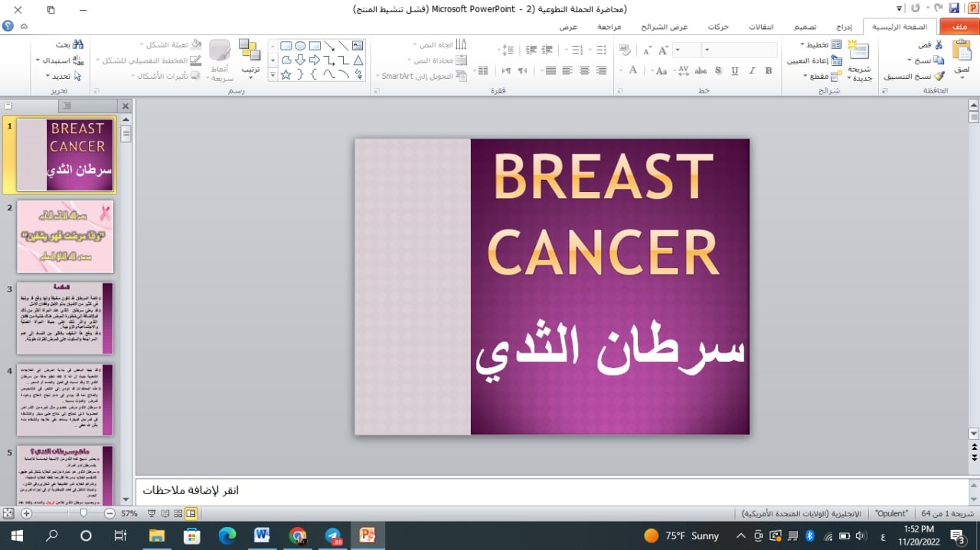Screen dimensions: 980x550
Task: Toggle Bold formatting
Action: [x=768, y=71]
